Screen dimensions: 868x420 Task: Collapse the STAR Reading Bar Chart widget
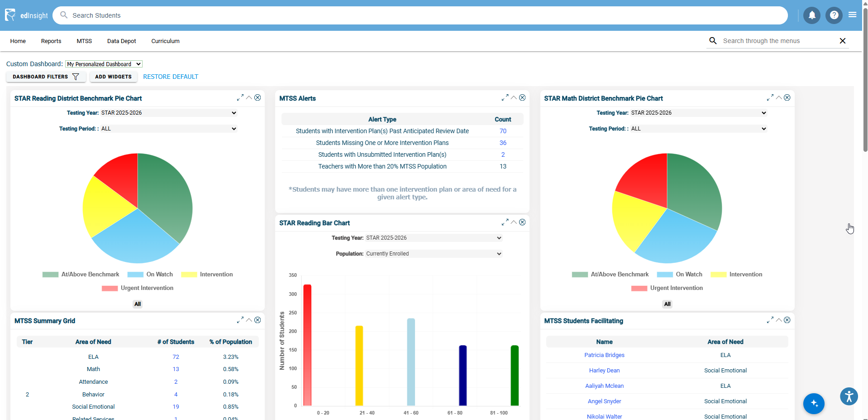tap(514, 222)
